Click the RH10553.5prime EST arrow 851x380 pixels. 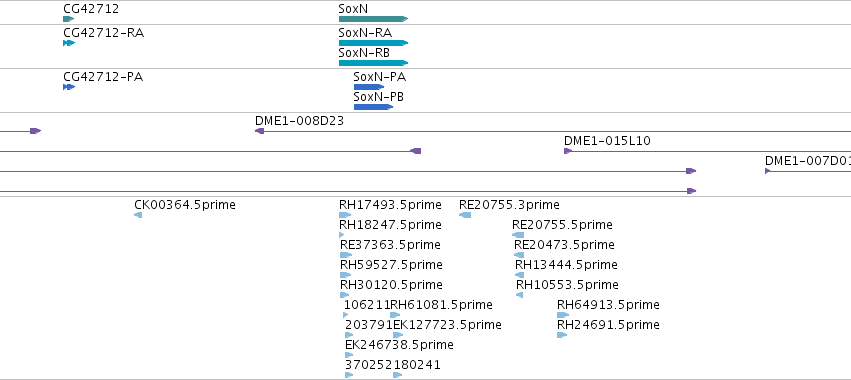pyautogui.click(x=519, y=295)
